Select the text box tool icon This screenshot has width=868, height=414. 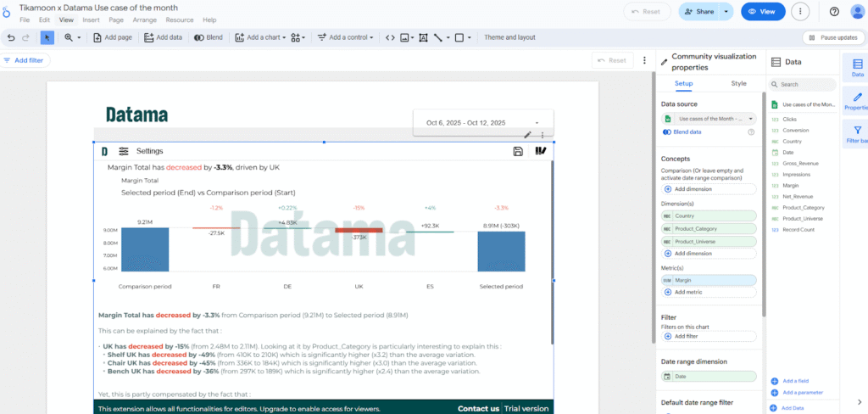[423, 37]
